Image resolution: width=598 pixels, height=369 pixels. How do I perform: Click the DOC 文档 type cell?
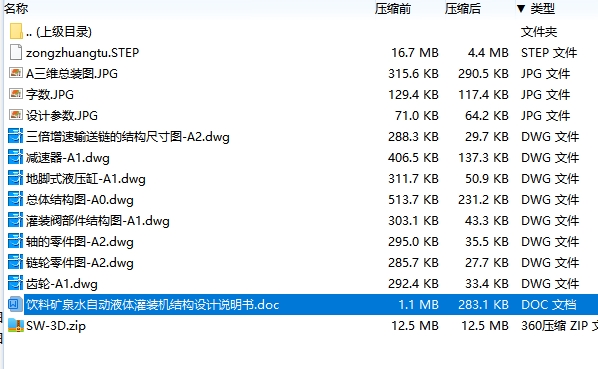(x=548, y=305)
